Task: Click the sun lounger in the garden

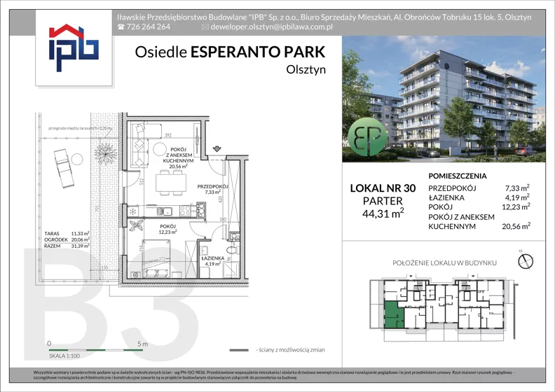Action: coord(64,168)
